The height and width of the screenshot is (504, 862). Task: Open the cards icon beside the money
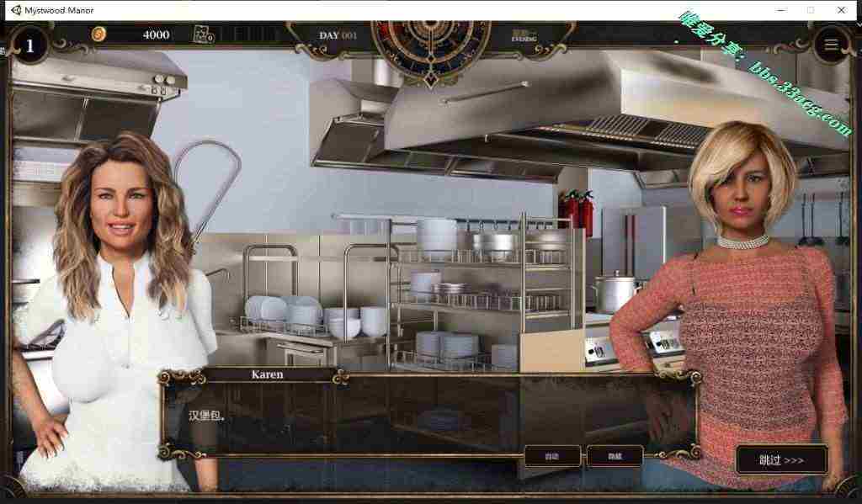coord(202,34)
